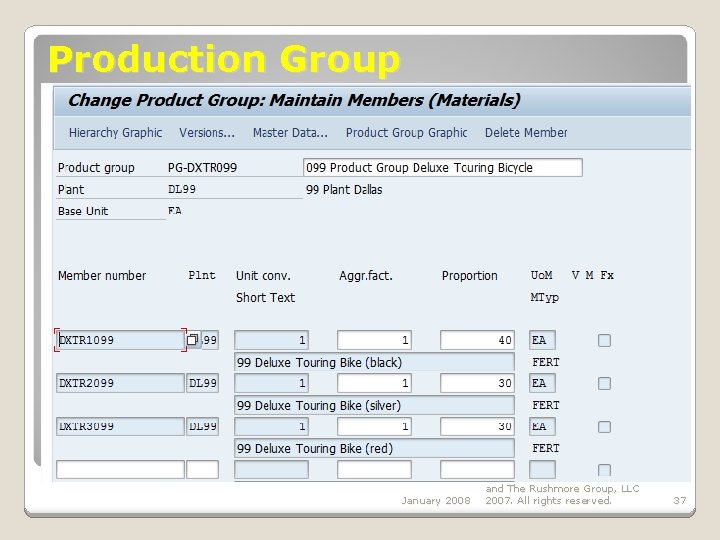Click the DXTR1099 member number field
720x540 pixels.
click(120, 340)
